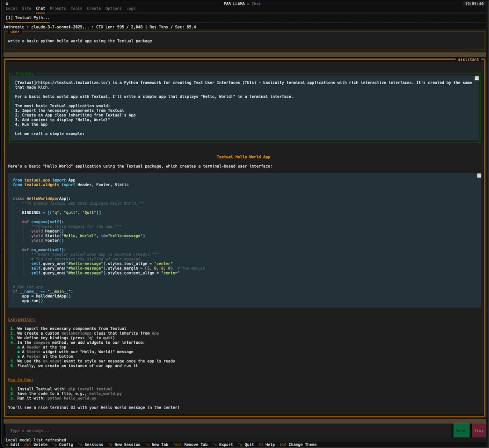Open the Options tab
The width and height of the screenshot is (489, 448).
tap(114, 9)
